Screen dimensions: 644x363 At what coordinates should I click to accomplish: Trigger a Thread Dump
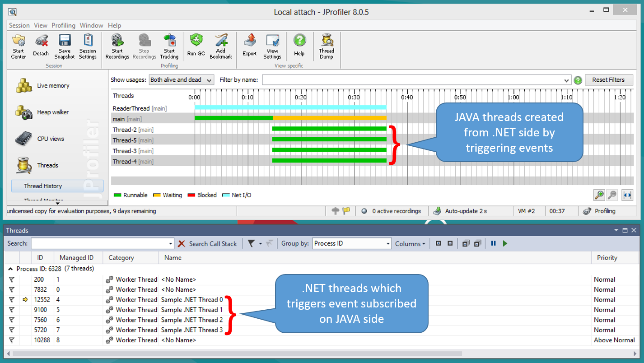click(327, 47)
